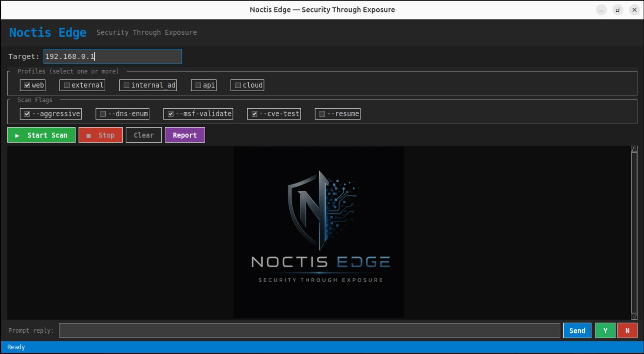Viewport: 644px width, 354px height.
Task: Close the Noctis Edge window
Action: click(634, 10)
